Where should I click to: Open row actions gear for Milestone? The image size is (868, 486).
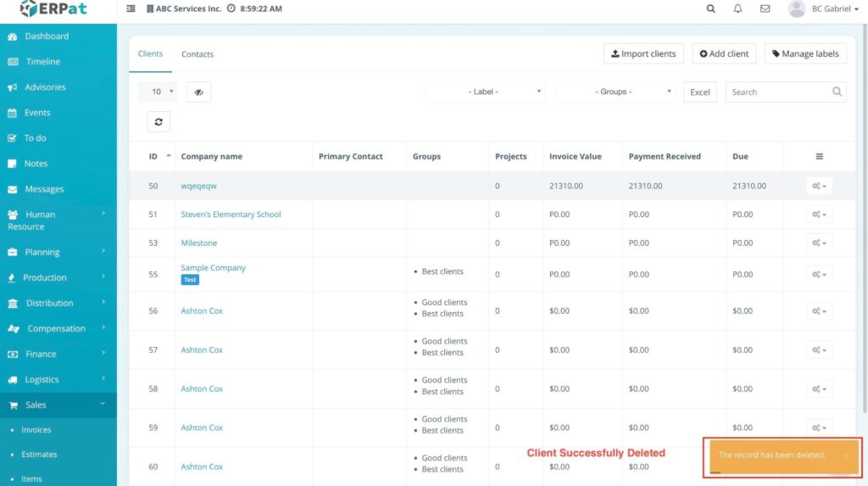[x=819, y=243]
